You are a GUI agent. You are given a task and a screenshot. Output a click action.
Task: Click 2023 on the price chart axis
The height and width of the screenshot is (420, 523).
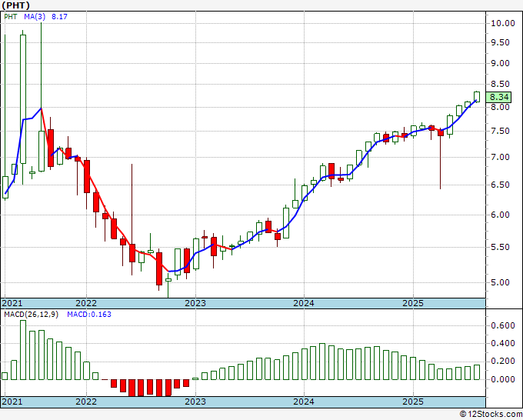[x=195, y=303]
